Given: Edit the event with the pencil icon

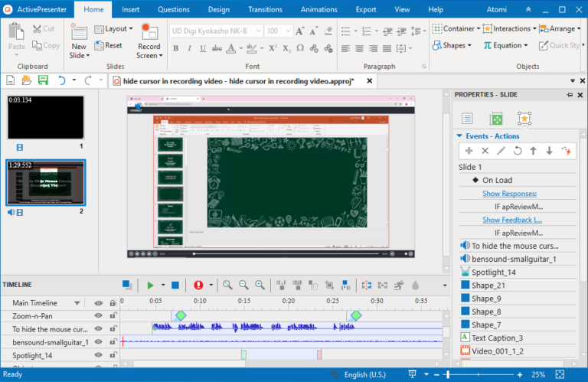Looking at the screenshot, I should (x=501, y=151).
